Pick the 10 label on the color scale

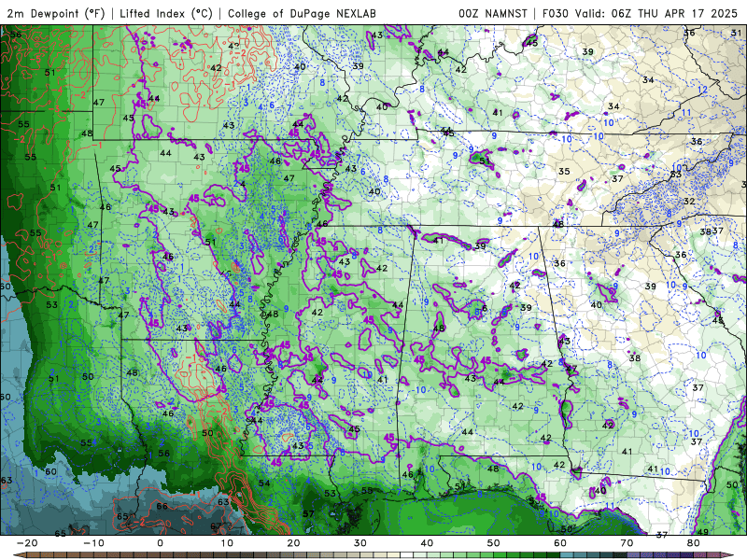coord(227,543)
